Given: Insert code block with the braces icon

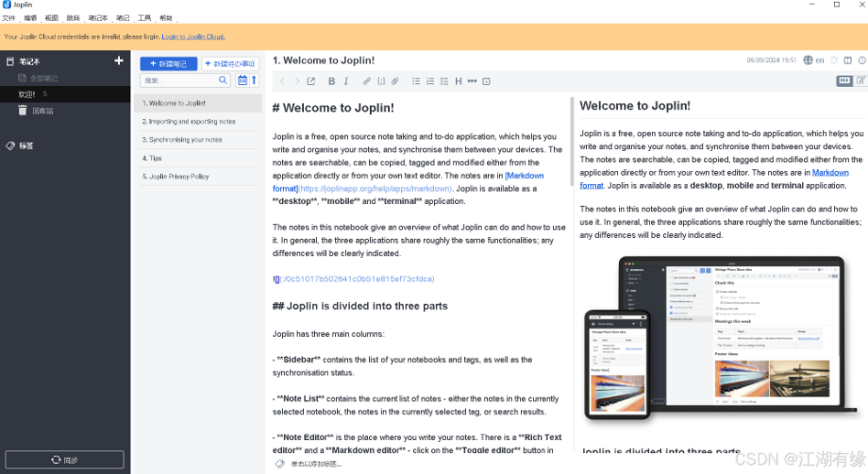Looking at the screenshot, I should tap(381, 81).
